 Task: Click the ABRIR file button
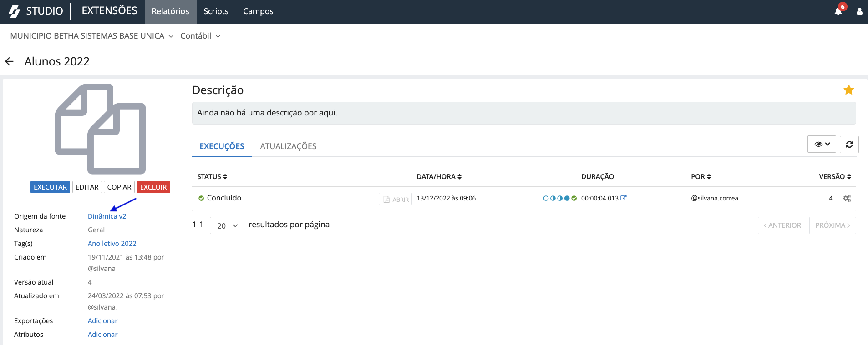click(395, 199)
